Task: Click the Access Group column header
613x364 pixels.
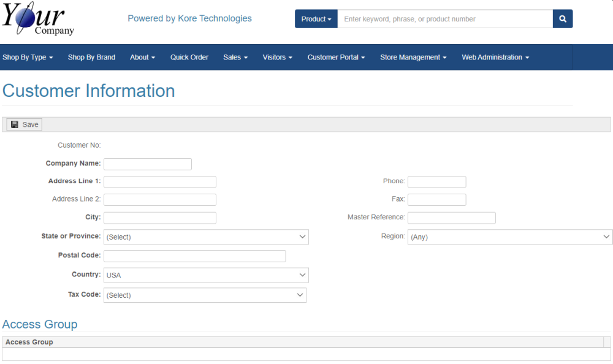Action: (303, 342)
